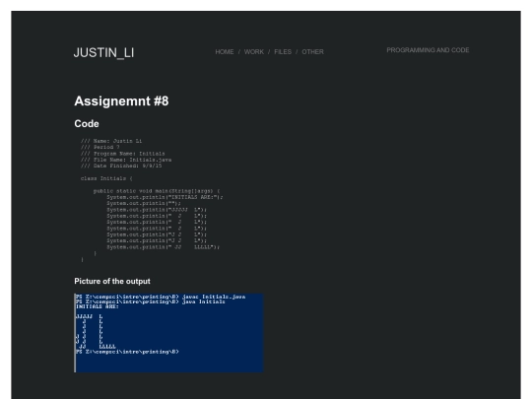Image resolution: width=532 pixels, height=399 pixels.
Task: Select the '/// File Name: Initials.java' line
Action: point(126,160)
